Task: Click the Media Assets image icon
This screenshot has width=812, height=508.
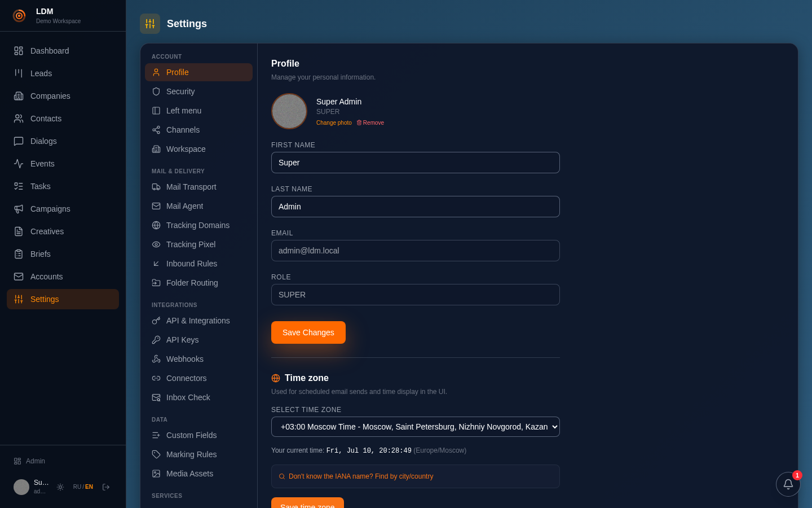Action: (156, 474)
